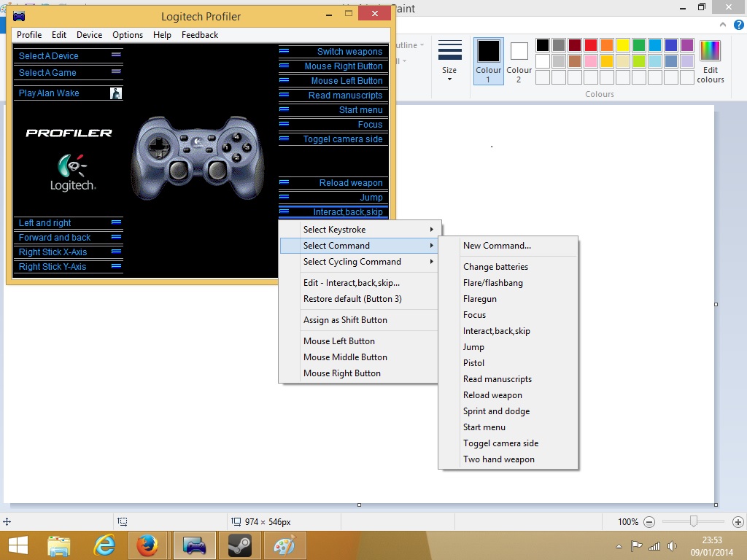Click the Left and right axis entry
The width and height of the screenshot is (747, 560).
pyautogui.click(x=68, y=223)
